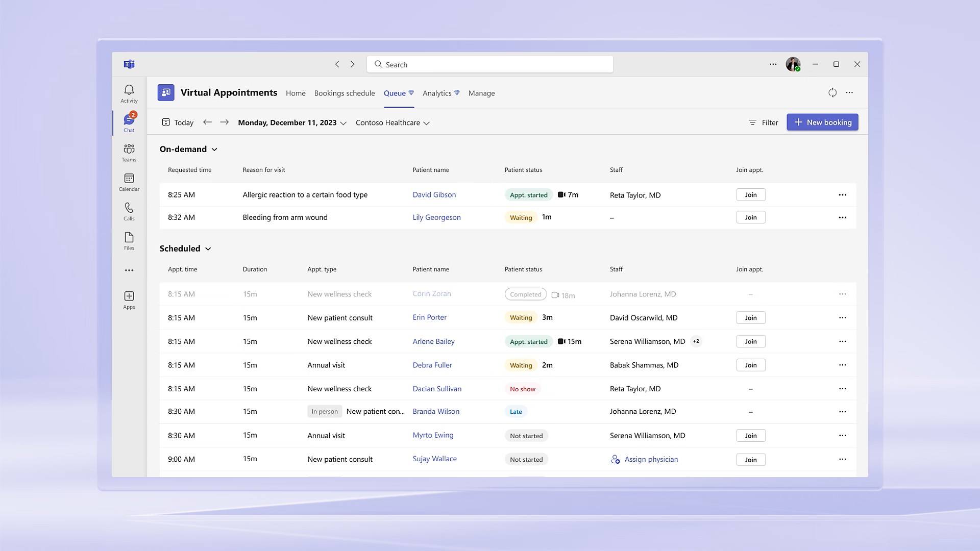Open the Filter options
The width and height of the screenshot is (980, 551).
(x=763, y=122)
